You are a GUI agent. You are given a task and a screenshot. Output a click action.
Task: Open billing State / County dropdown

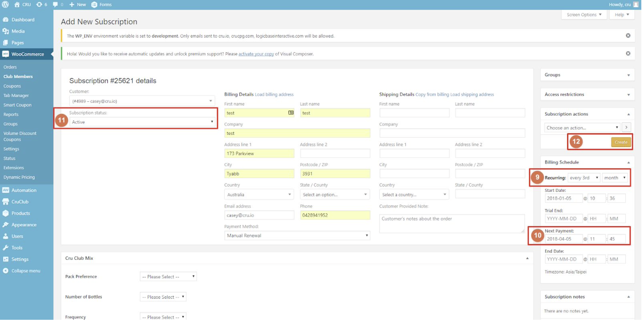point(335,195)
